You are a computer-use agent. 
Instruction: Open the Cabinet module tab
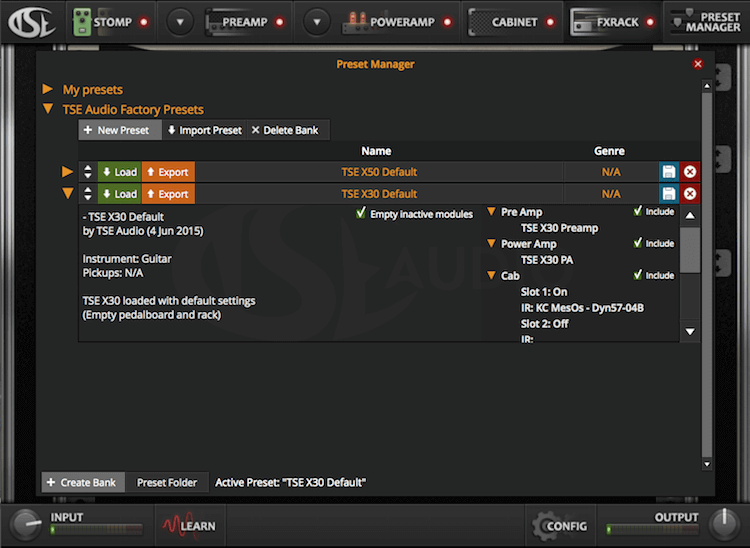(503, 22)
